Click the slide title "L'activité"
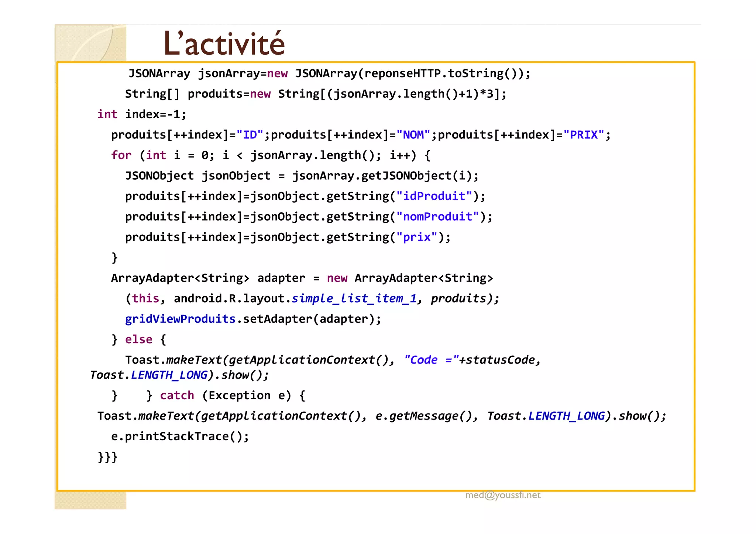Screen dimensions: 756x534 point(224,44)
